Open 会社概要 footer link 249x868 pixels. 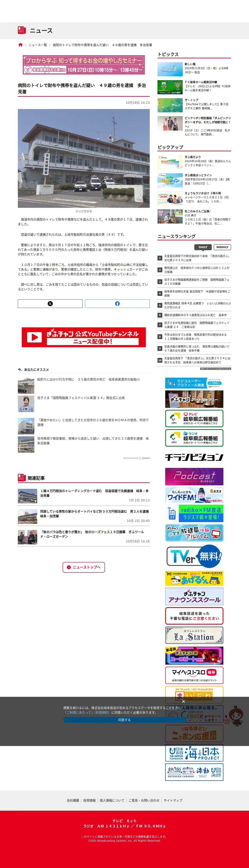tap(73, 800)
